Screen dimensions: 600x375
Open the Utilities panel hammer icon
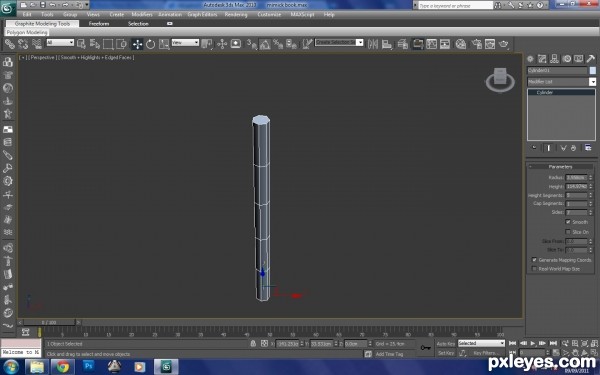pos(591,59)
